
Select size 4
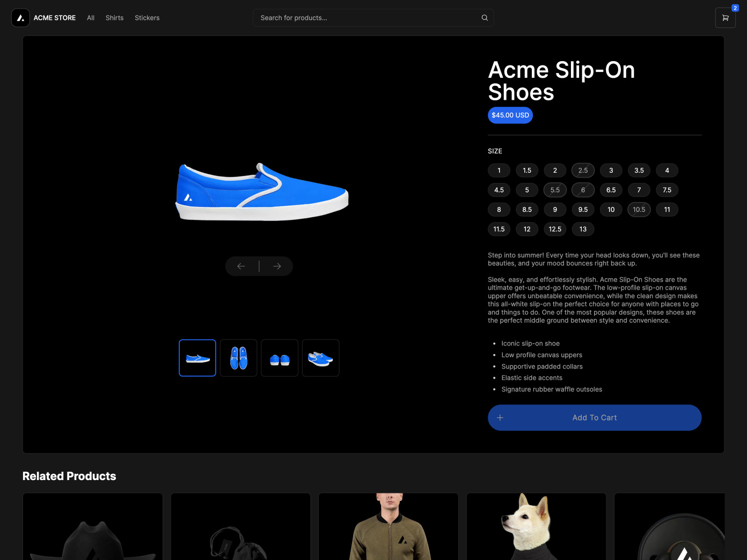click(x=667, y=171)
